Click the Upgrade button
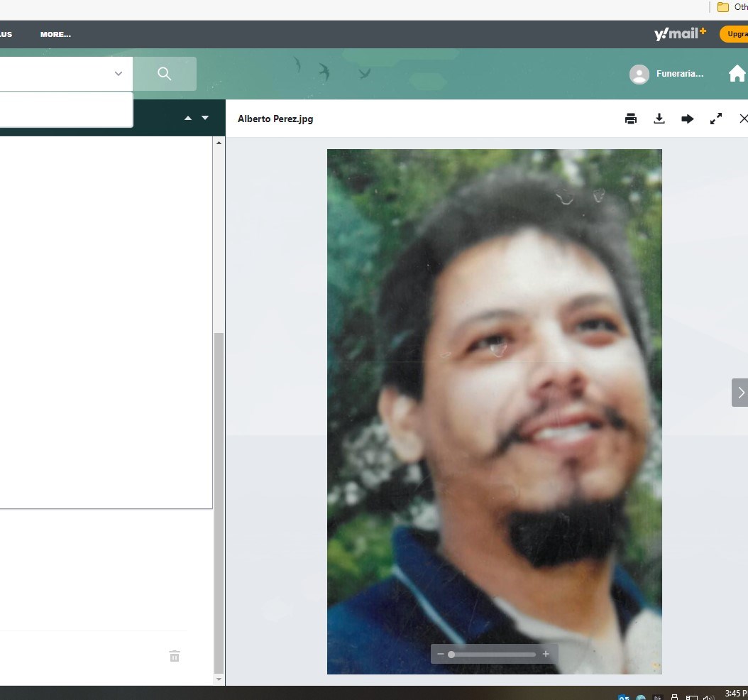Screen dimensions: 748x700 click(x=737, y=33)
